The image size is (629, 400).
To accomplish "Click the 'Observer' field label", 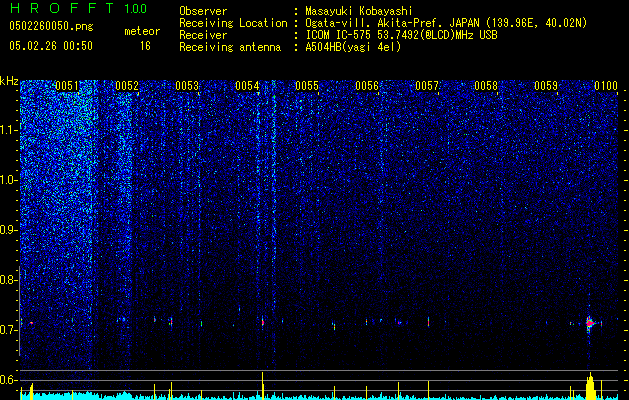I will 203,11.
